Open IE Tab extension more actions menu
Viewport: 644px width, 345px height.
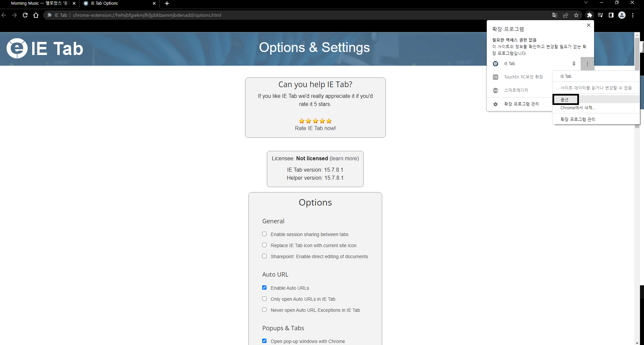point(587,64)
